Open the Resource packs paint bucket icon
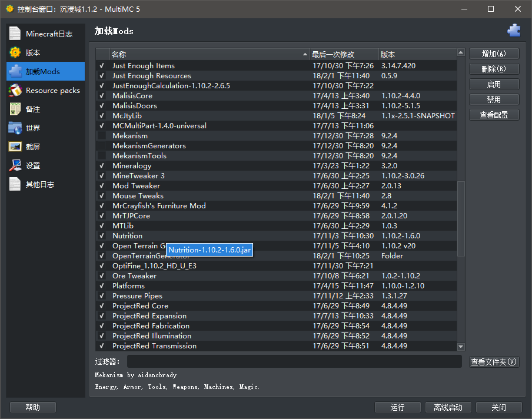Image resolution: width=532 pixels, height=419 pixels. 15,90
